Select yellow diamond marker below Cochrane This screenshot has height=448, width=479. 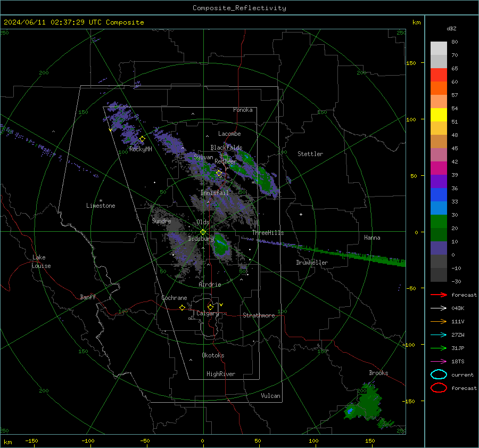click(183, 307)
